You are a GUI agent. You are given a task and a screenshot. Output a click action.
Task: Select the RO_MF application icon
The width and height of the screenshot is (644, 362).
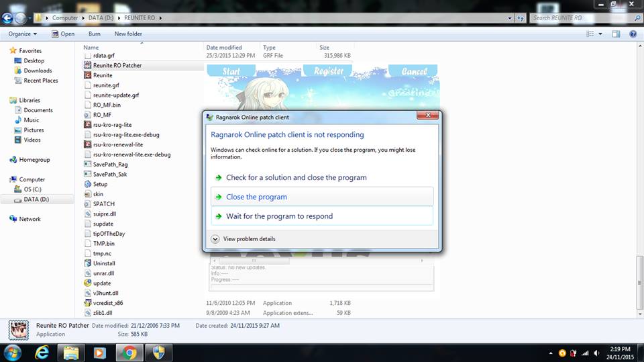pos(87,115)
